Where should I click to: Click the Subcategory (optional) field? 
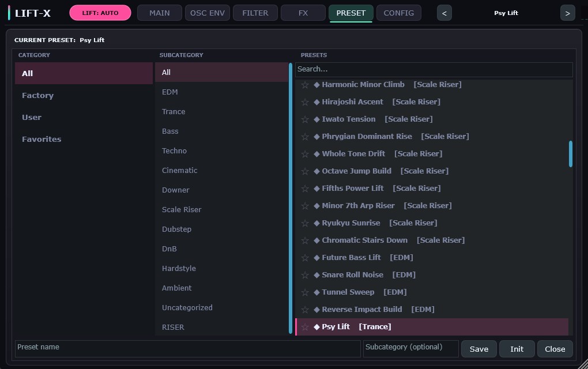[x=410, y=349]
